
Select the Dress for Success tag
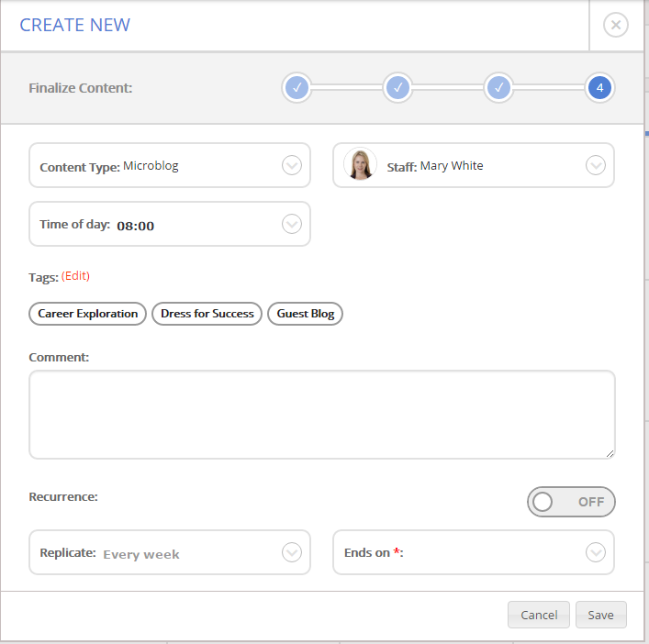point(207,314)
